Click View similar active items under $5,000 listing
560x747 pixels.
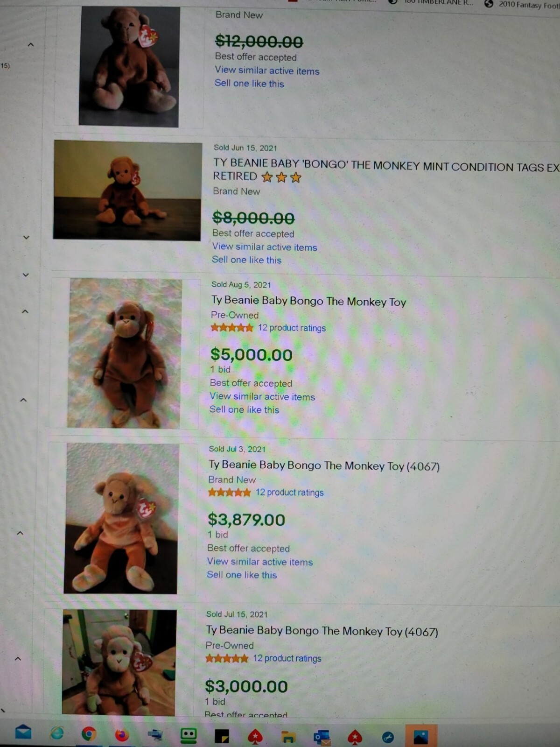pyautogui.click(x=262, y=396)
